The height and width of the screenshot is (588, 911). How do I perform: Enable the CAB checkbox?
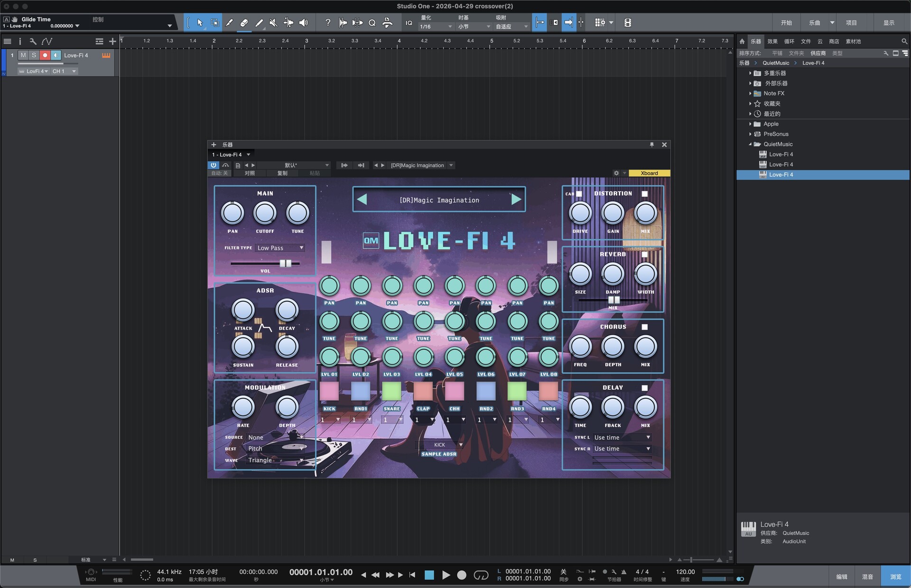tap(579, 193)
